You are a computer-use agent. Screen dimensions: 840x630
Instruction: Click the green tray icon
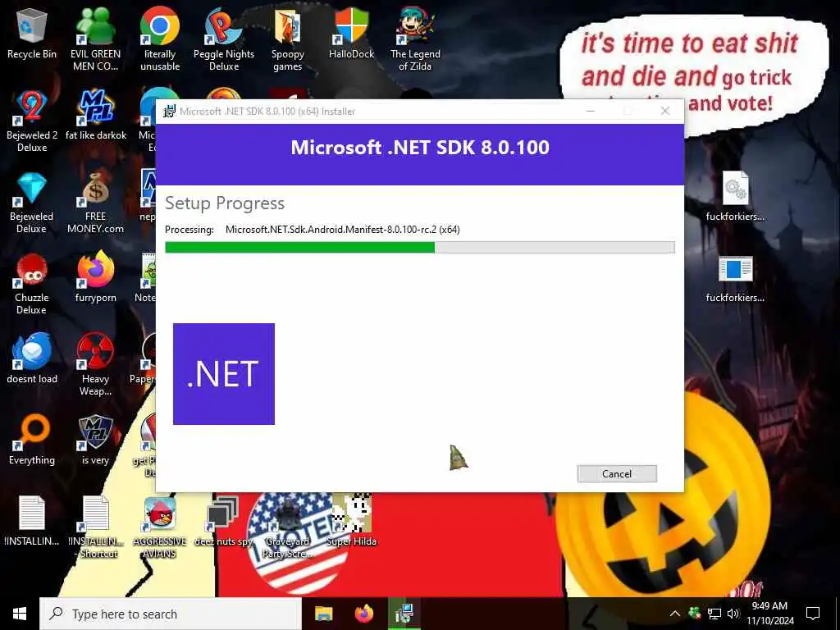coord(695,614)
